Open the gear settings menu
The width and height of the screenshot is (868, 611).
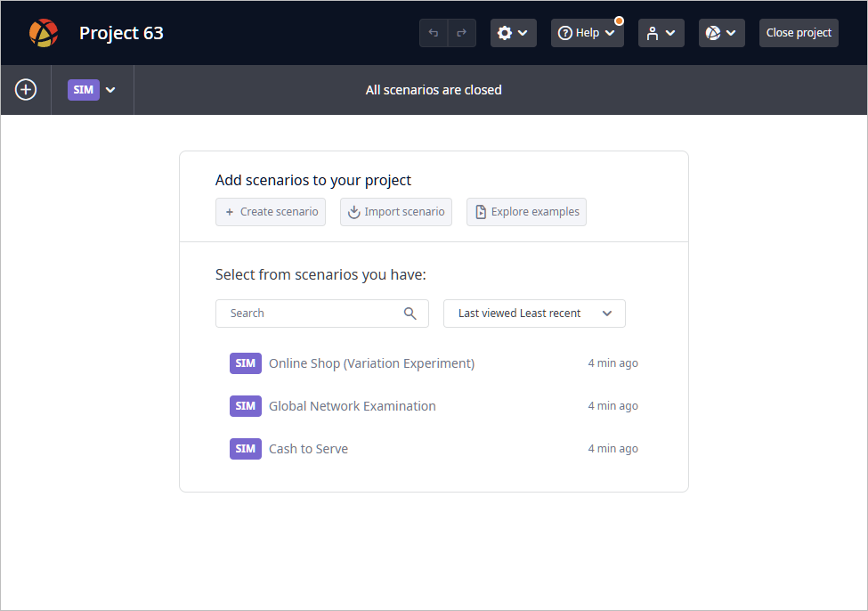[513, 33]
